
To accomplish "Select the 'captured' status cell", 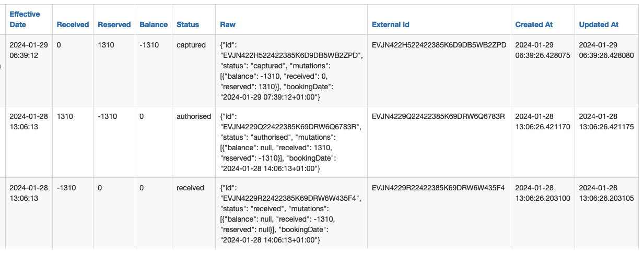I will pyautogui.click(x=191, y=45).
